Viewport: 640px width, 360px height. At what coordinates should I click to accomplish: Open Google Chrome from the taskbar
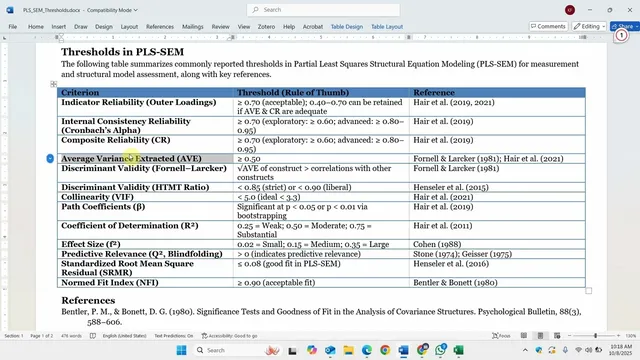[385, 350]
